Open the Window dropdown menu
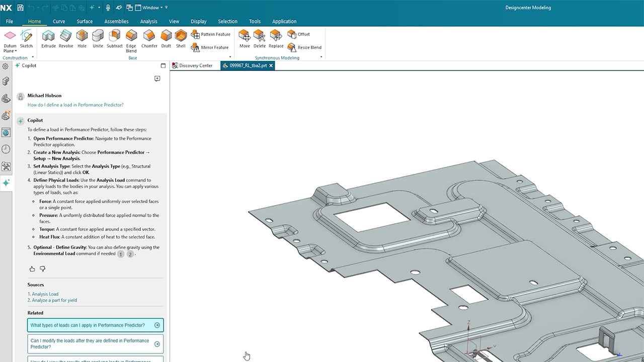 pos(150,8)
